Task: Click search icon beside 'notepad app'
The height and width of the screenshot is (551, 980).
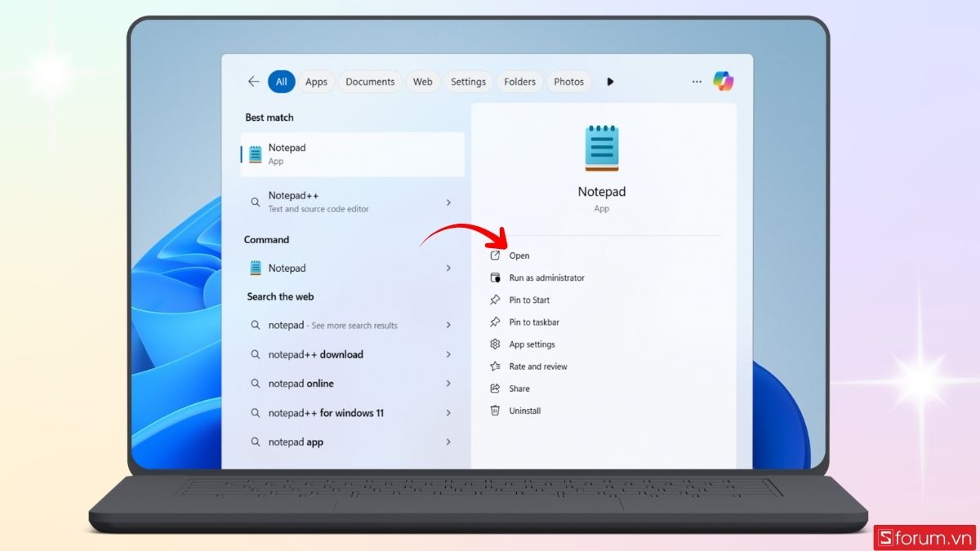Action: pyautogui.click(x=256, y=442)
